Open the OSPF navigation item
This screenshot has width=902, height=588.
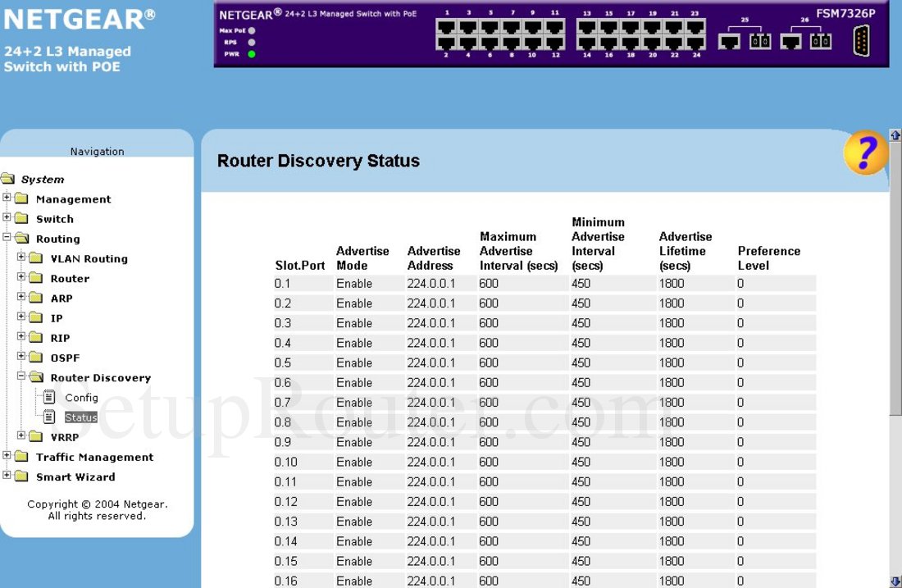[x=65, y=358]
